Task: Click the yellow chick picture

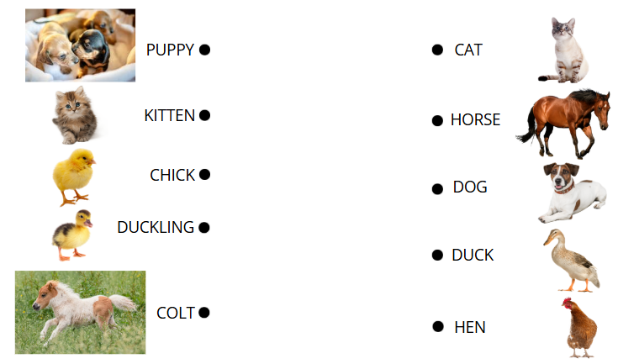Action: coord(74,177)
